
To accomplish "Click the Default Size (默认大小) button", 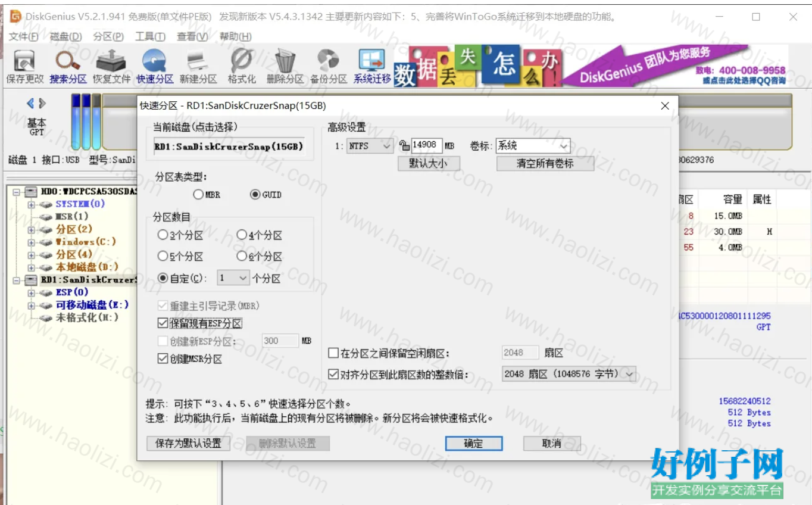I will 429,163.
